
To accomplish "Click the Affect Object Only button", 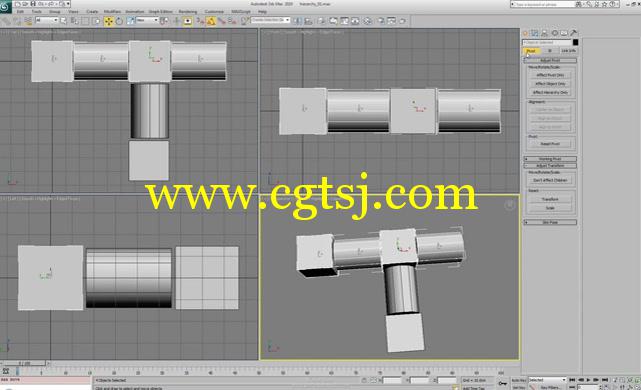I will [x=550, y=84].
